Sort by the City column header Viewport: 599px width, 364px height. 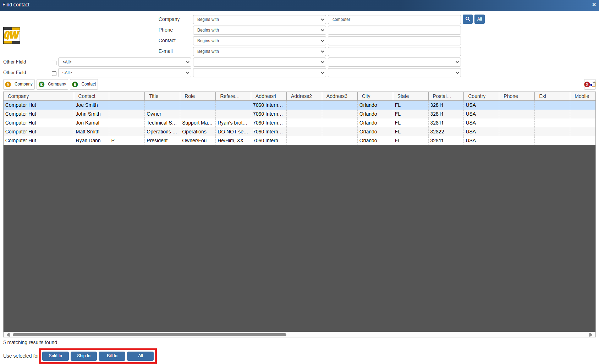[374, 96]
